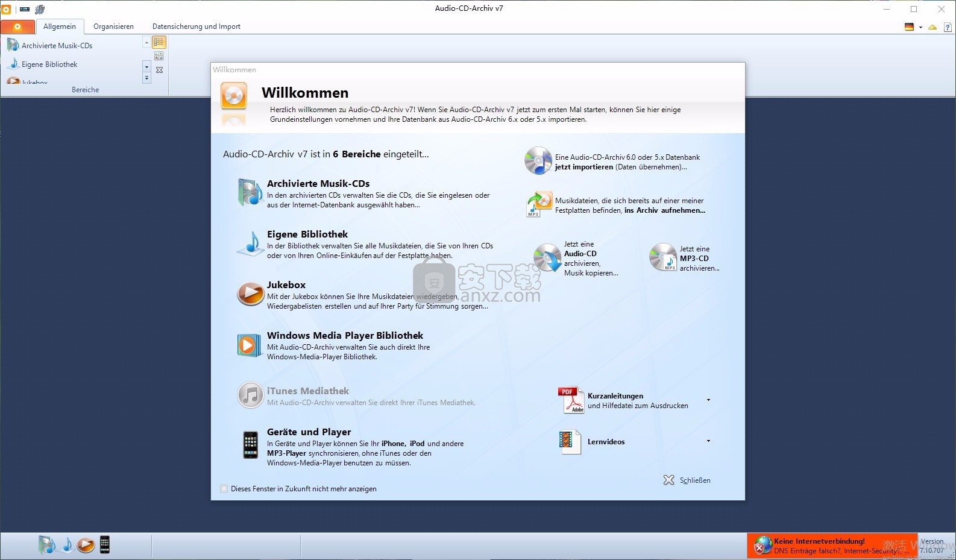Click 'Jetzt eine Audio-CD archivieren' text

coord(591,259)
